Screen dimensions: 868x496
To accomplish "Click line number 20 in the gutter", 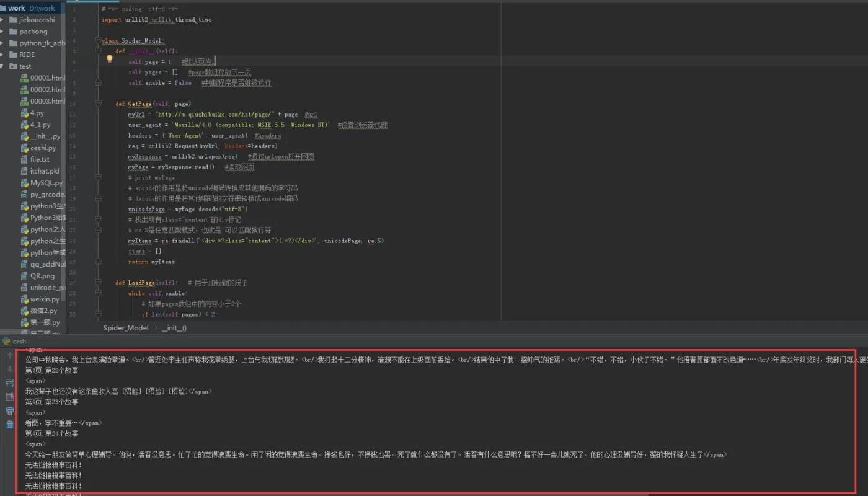I will [73, 210].
